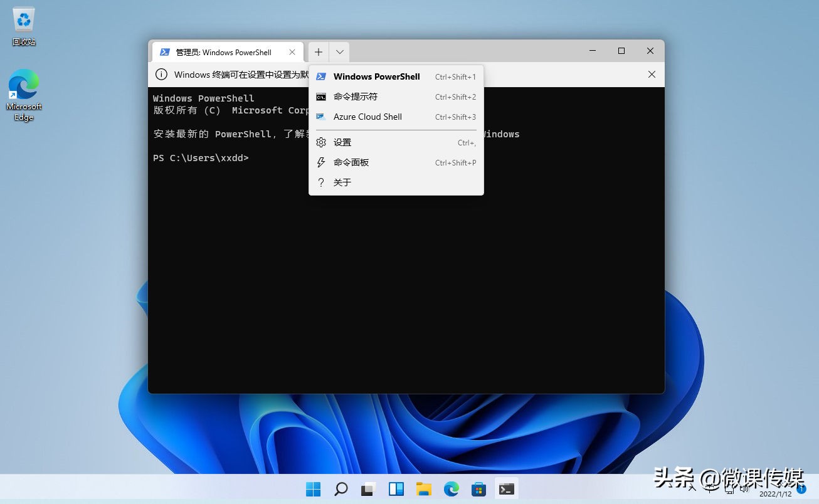Open Azure Cloud Shell from the menu
819x504 pixels.
pyautogui.click(x=367, y=117)
